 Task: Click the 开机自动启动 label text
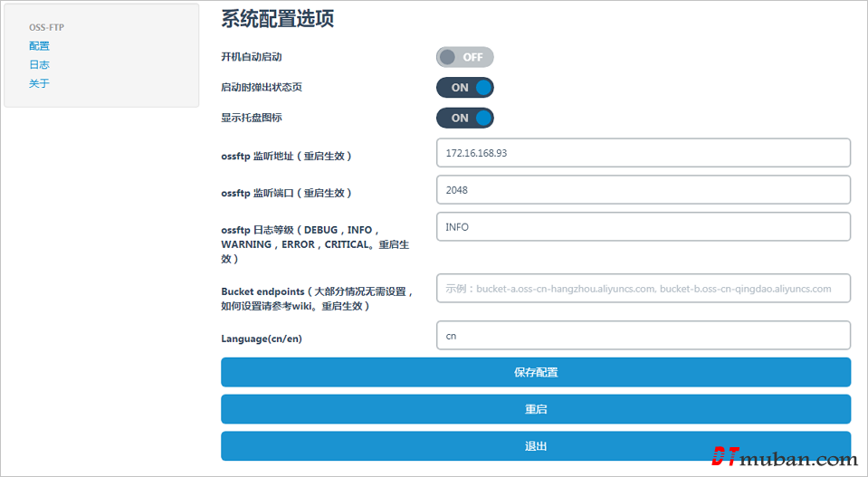point(252,57)
